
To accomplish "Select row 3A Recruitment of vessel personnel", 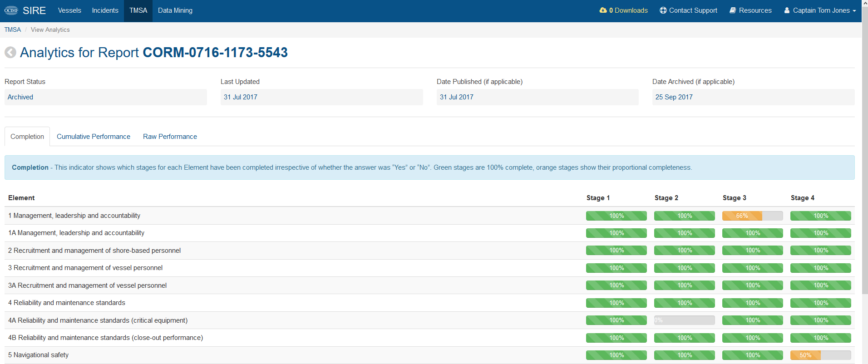I will point(429,285).
